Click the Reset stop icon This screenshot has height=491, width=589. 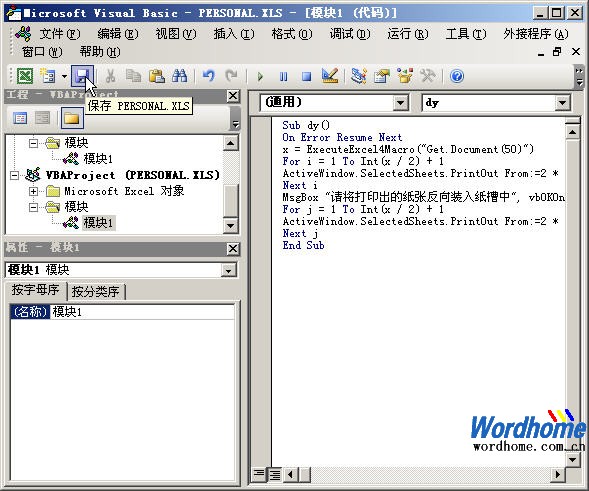click(307, 77)
